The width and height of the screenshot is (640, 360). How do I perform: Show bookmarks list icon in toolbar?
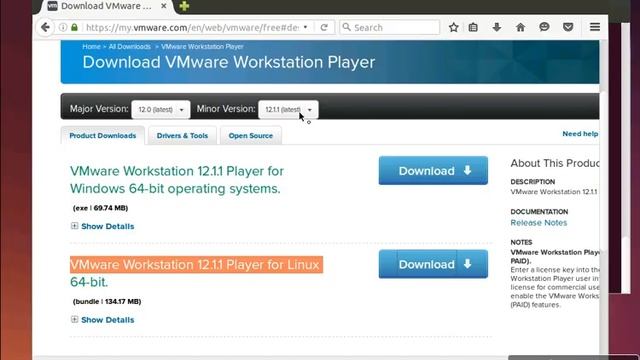point(473,27)
